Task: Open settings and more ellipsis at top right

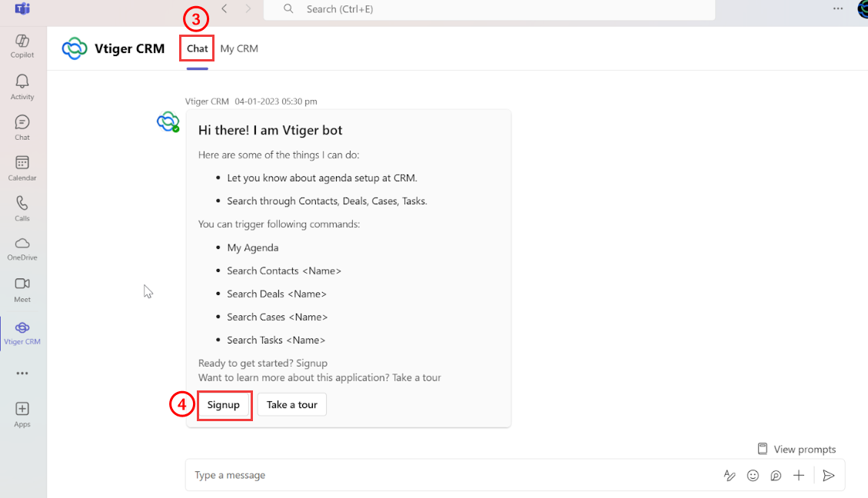Action: coord(838,9)
